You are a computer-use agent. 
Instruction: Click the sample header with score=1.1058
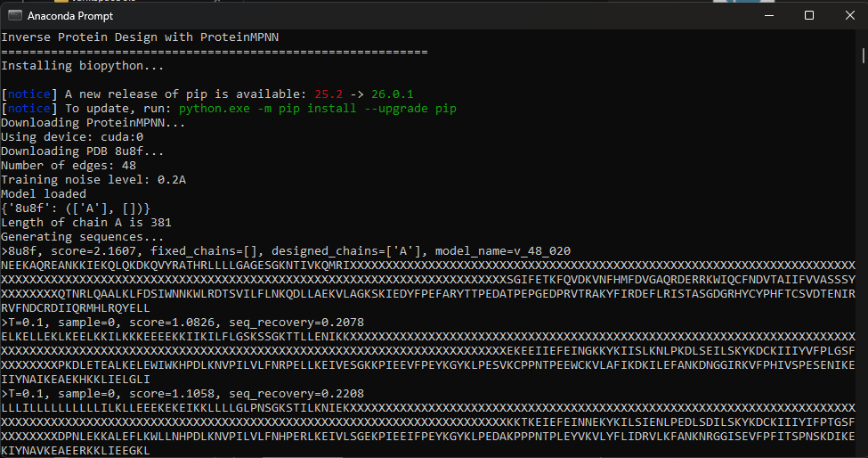pyautogui.click(x=183, y=394)
